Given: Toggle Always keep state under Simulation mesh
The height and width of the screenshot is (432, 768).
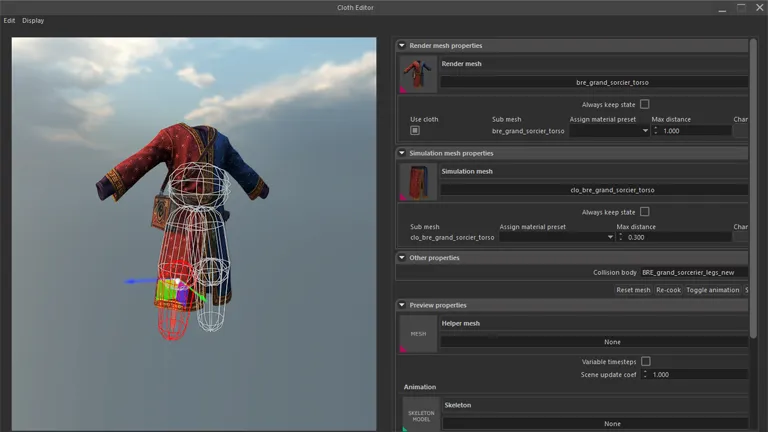Looking at the screenshot, I should [645, 212].
